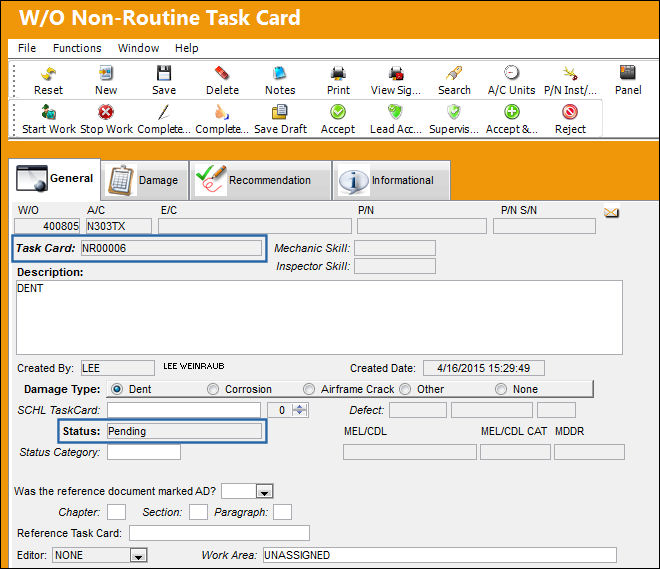Screen dimensions: 660x569
Task: Click the SCHL TaskCard input field
Action: [x=184, y=410]
